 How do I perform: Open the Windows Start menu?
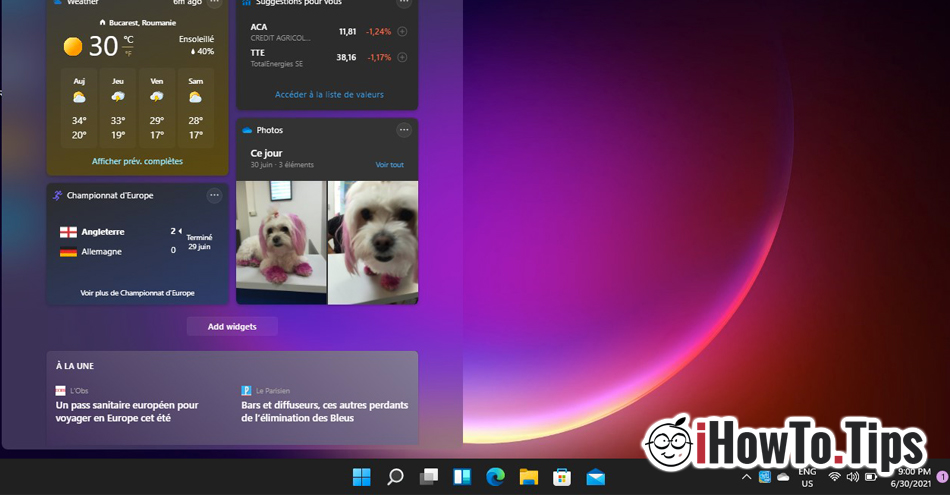362,477
